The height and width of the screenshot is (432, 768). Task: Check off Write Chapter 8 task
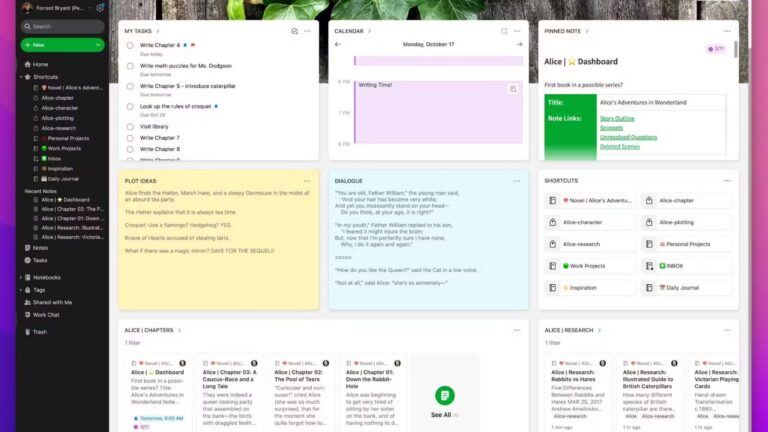130,149
